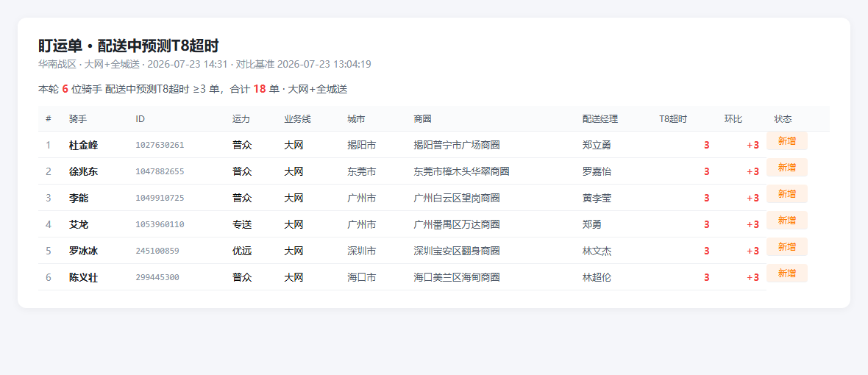Select rider name 李能
The width and height of the screenshot is (868, 375).
[x=79, y=198]
